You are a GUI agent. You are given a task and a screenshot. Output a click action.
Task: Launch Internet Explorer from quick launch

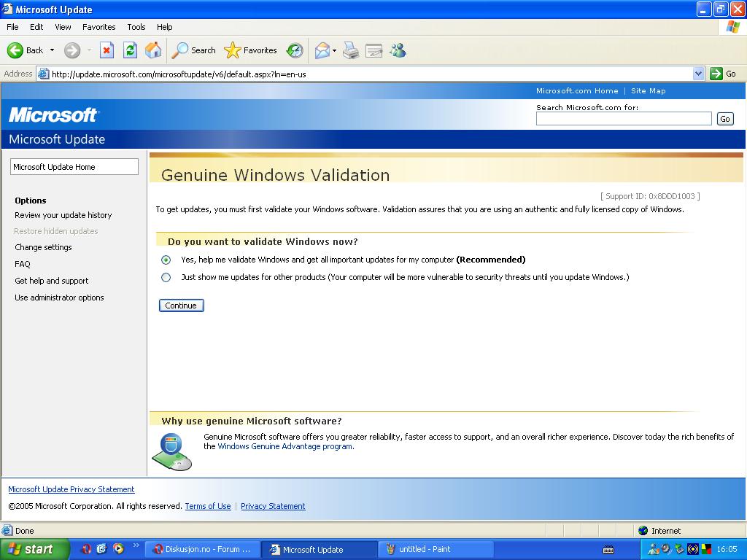click(x=102, y=549)
